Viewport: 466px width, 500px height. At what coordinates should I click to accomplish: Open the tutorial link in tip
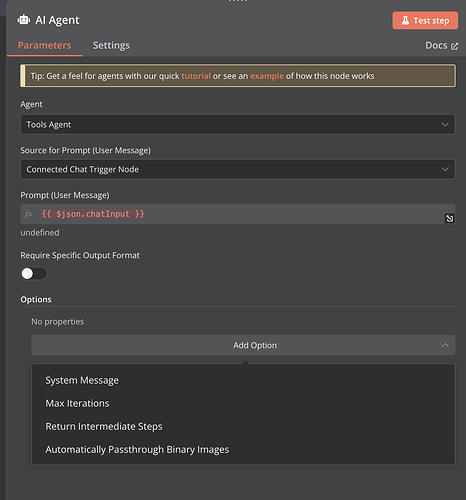pos(196,76)
